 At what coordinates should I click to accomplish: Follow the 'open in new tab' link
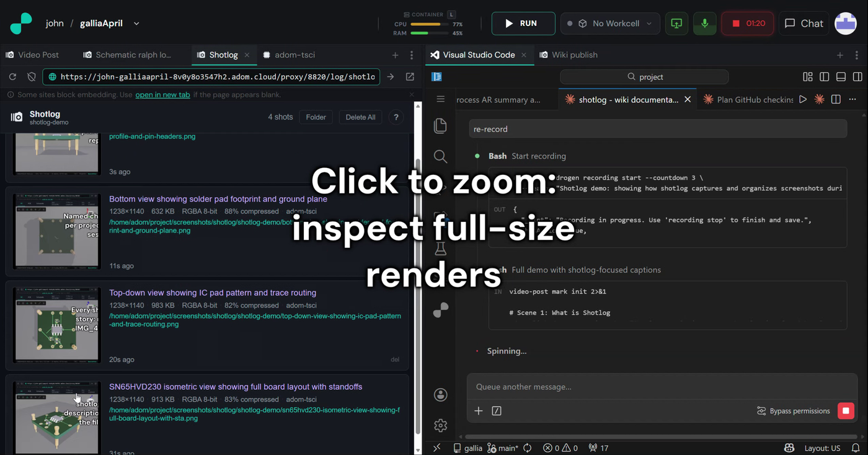162,95
